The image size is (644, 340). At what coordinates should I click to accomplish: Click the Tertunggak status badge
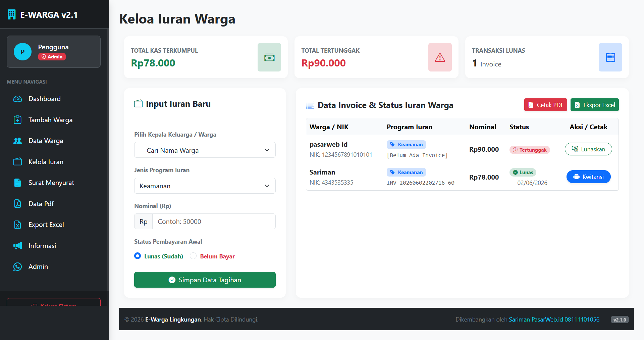(x=530, y=150)
